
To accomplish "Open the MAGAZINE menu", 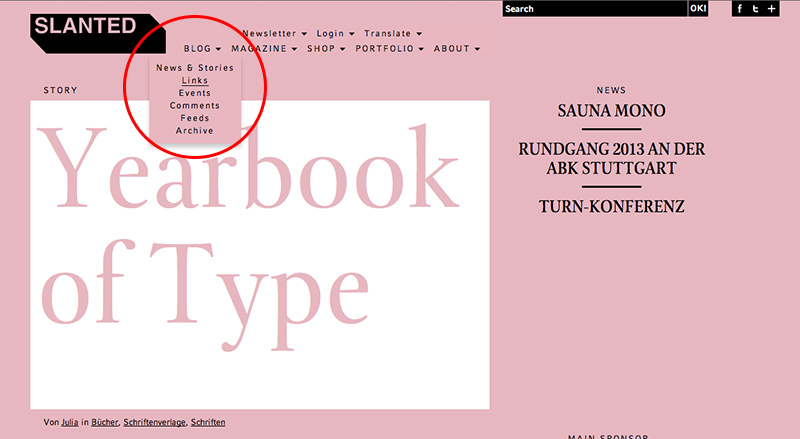I will point(264,48).
